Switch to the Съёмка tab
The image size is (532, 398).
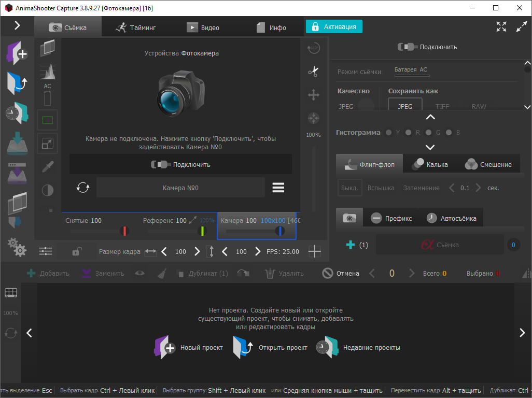[x=68, y=27]
